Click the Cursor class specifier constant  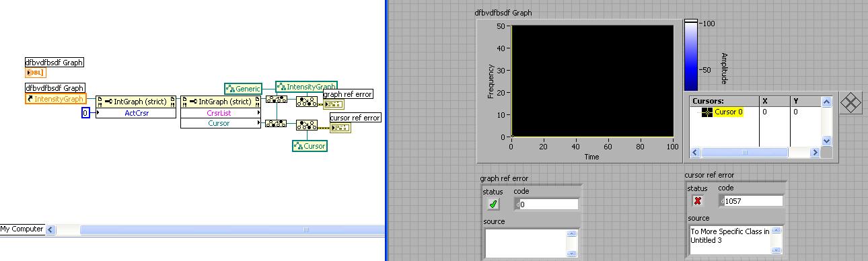[x=310, y=145]
